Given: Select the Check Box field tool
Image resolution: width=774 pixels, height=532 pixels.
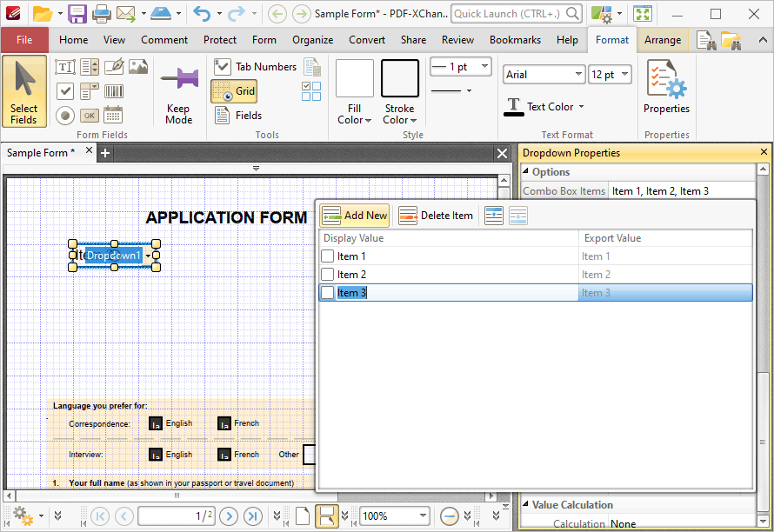Looking at the screenshot, I should pos(64,91).
